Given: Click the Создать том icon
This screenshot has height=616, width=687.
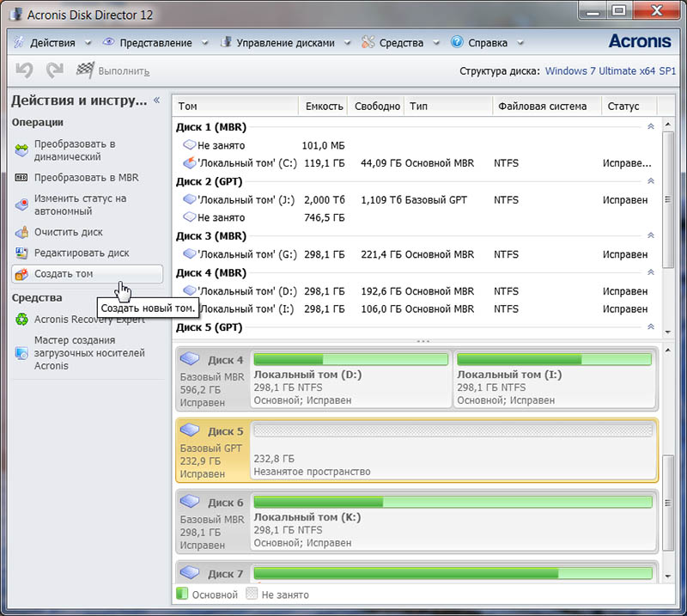Looking at the screenshot, I should click(21, 274).
